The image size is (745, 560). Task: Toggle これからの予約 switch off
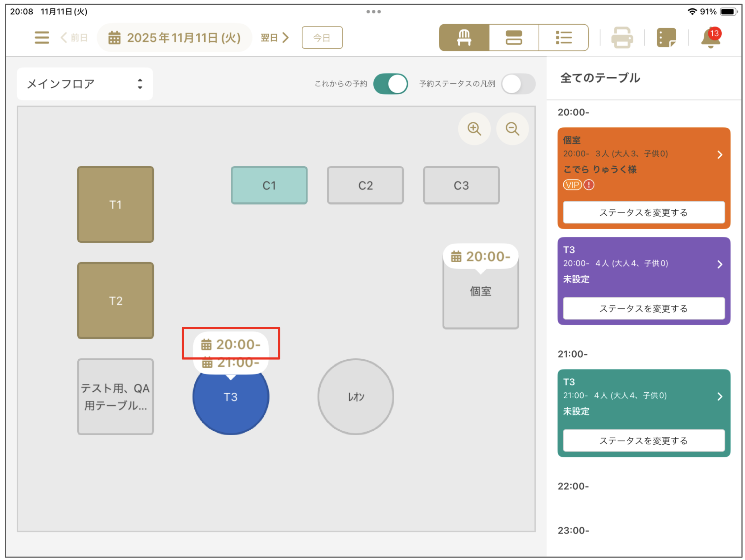tap(390, 84)
